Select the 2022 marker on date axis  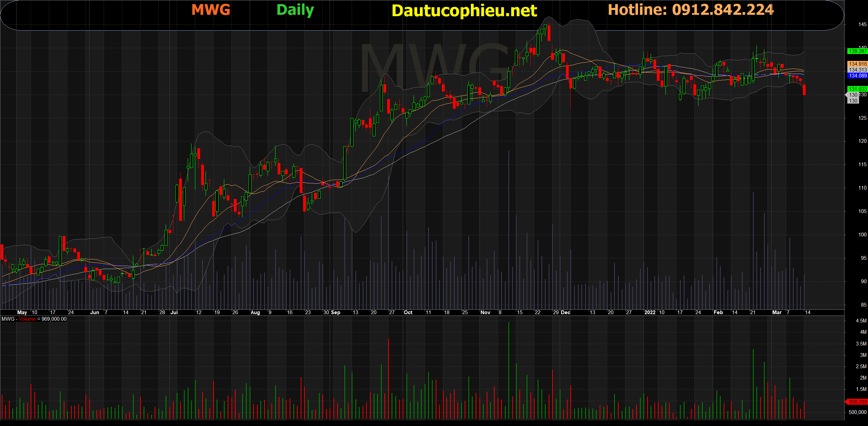650,312
